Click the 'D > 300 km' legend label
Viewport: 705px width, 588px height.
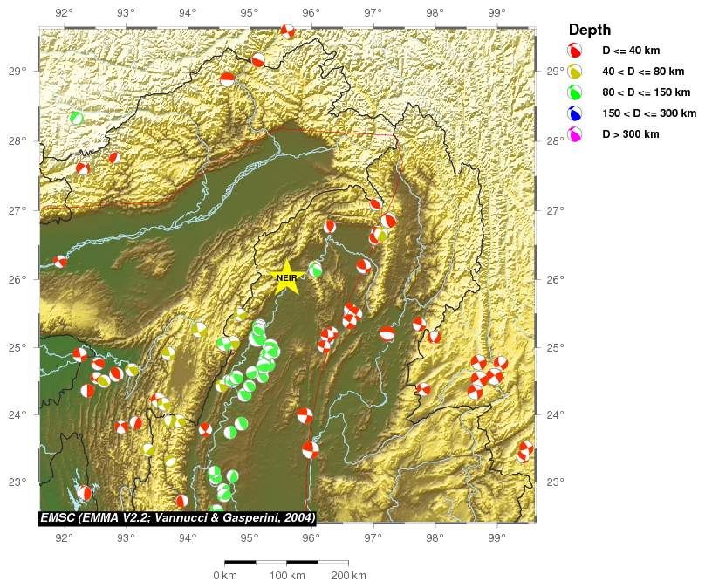pos(631,134)
